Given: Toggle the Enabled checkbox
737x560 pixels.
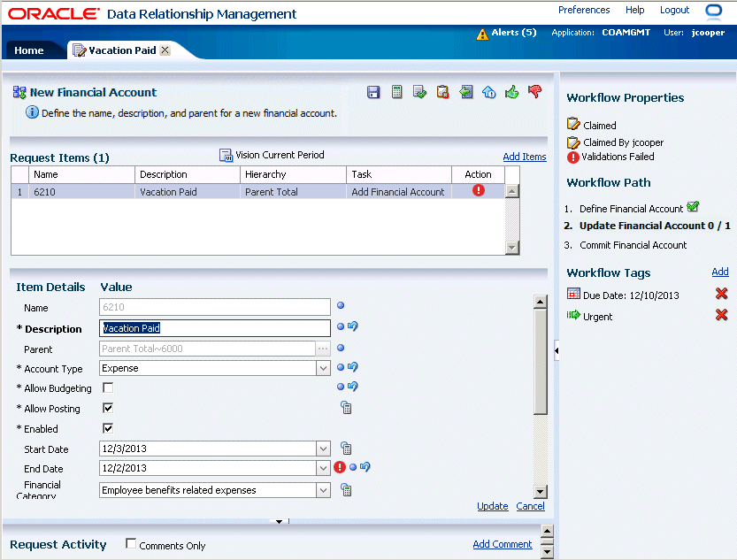Looking at the screenshot, I should click(x=108, y=428).
